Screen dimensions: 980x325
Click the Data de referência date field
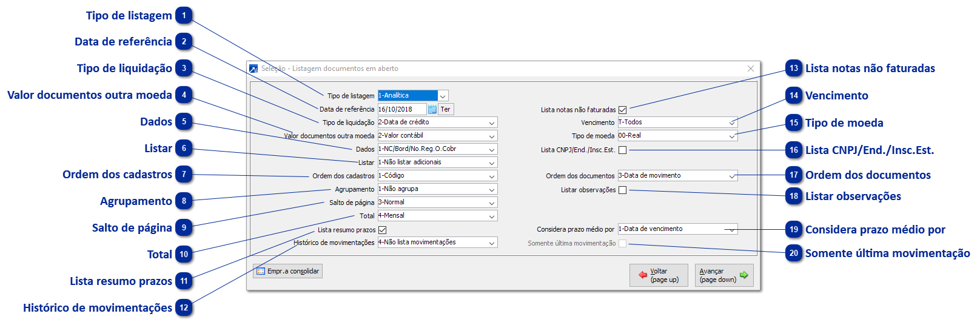(401, 109)
